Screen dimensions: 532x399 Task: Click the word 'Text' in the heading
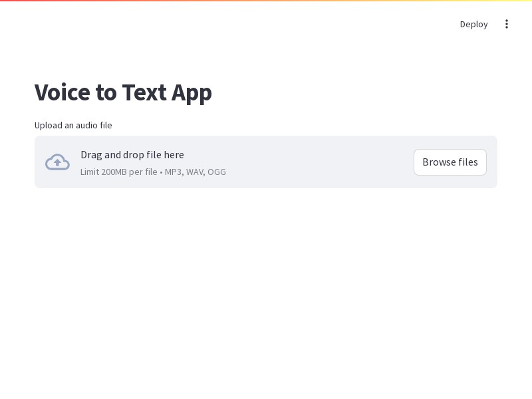coord(144,92)
